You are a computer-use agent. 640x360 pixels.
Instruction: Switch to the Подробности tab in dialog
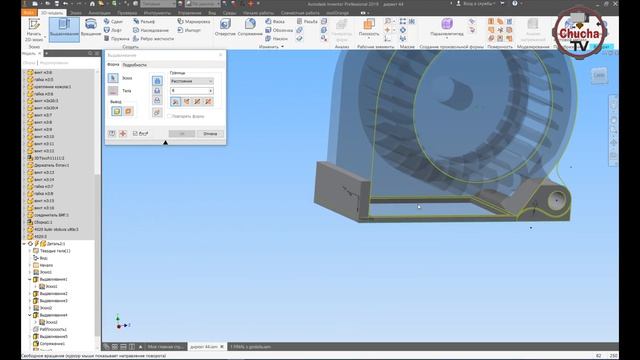[x=134, y=65]
